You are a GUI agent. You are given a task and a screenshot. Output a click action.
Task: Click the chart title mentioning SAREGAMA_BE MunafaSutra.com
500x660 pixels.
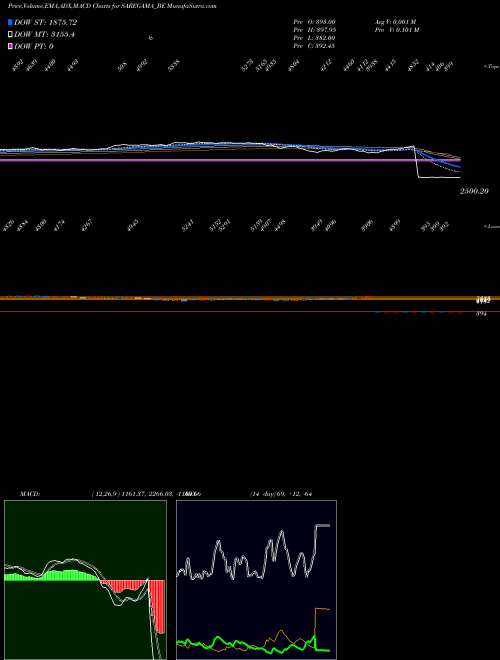112,6
